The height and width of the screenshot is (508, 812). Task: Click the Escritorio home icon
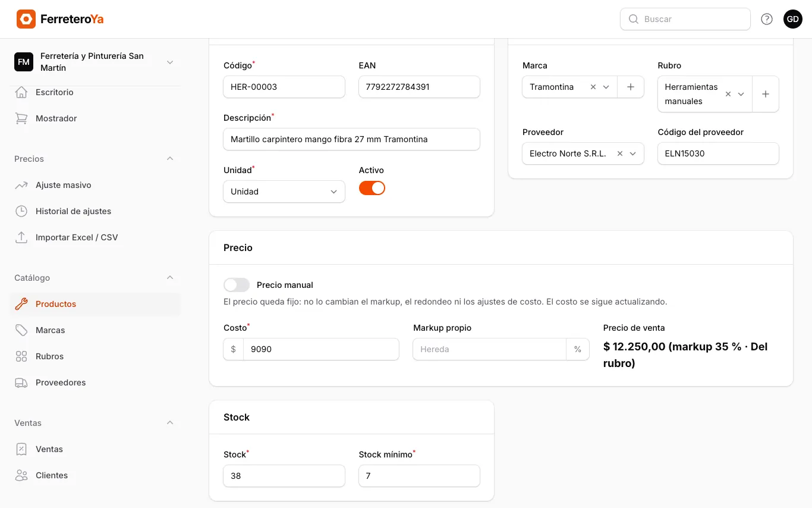pos(21,92)
